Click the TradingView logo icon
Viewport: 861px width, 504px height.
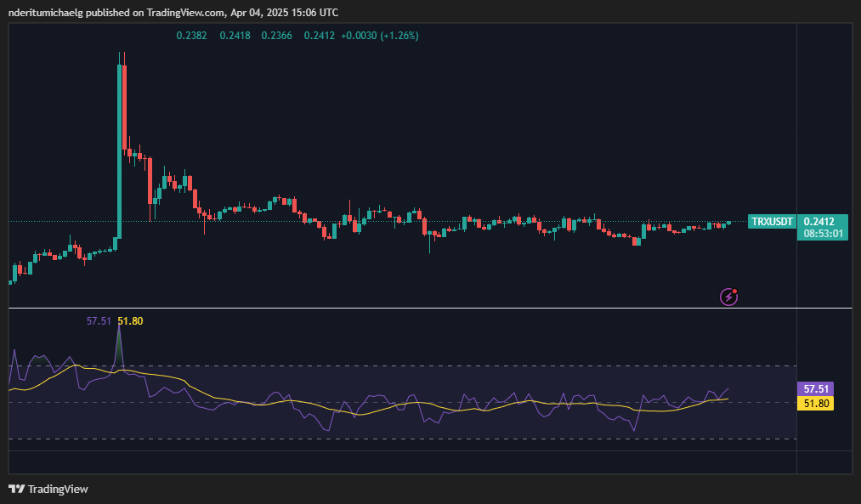point(16,489)
